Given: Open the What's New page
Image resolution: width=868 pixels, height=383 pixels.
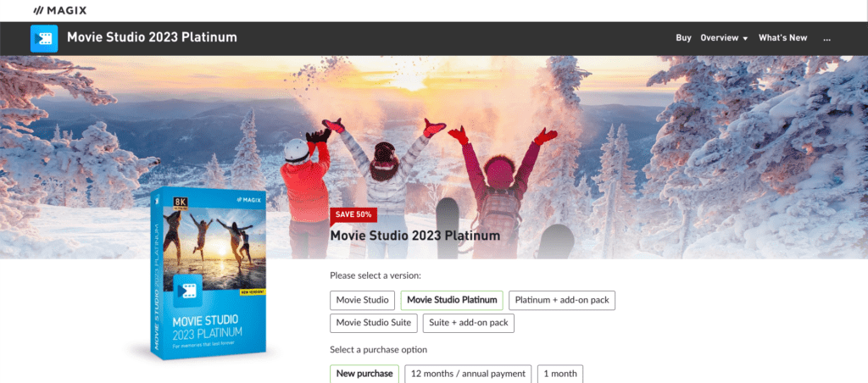Looking at the screenshot, I should pos(782,37).
